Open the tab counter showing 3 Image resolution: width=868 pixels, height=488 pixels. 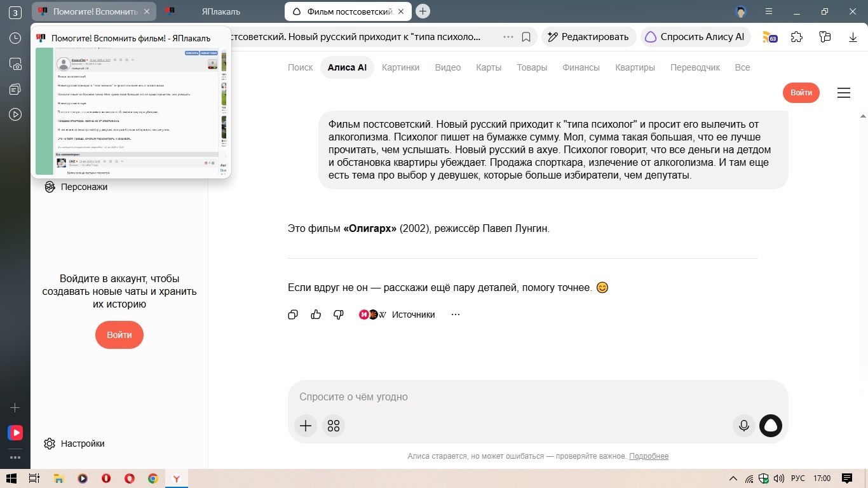click(x=15, y=12)
